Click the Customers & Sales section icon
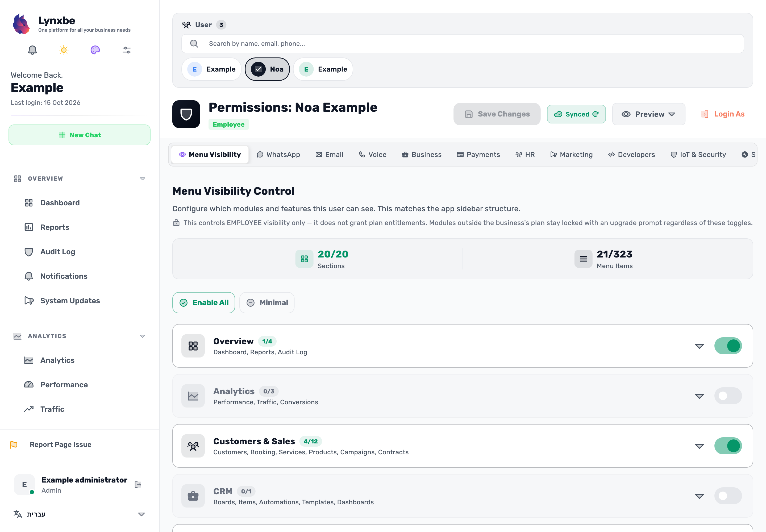 point(193,446)
